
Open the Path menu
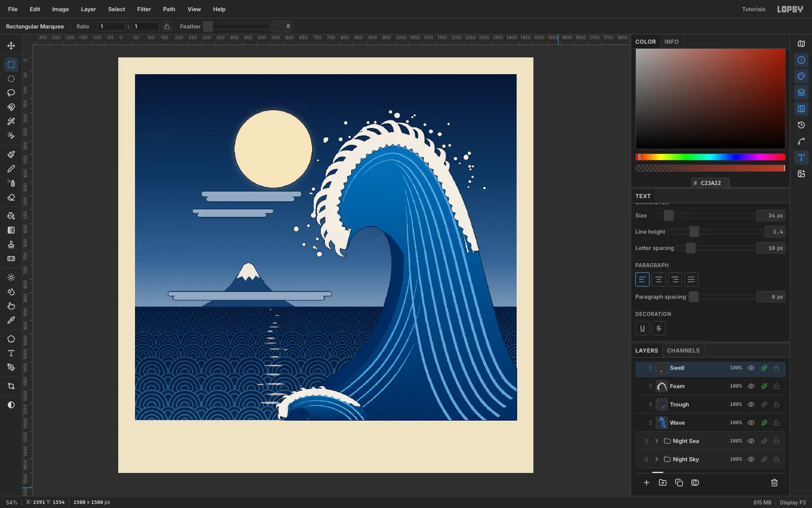tap(169, 9)
